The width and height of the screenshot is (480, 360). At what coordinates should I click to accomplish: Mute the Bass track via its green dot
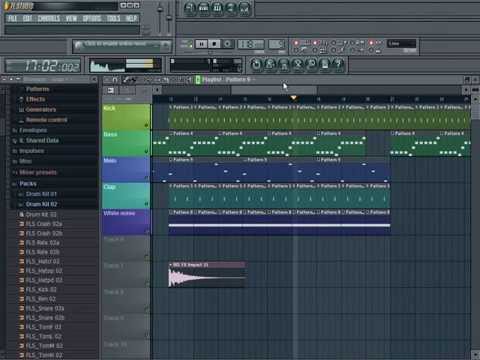(146, 152)
